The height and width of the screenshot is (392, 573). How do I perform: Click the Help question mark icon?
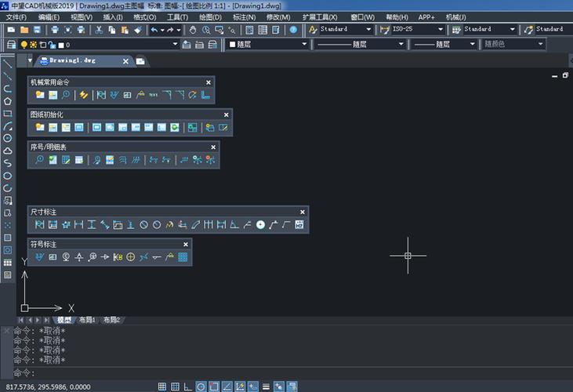tap(292, 30)
